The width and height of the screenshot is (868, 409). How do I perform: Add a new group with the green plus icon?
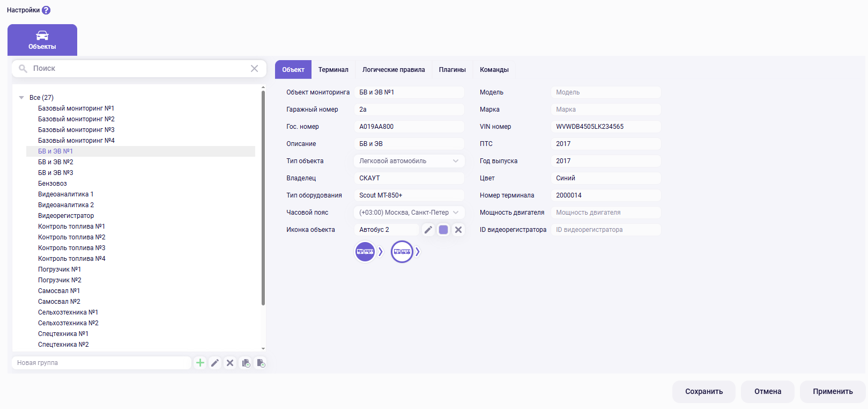200,363
